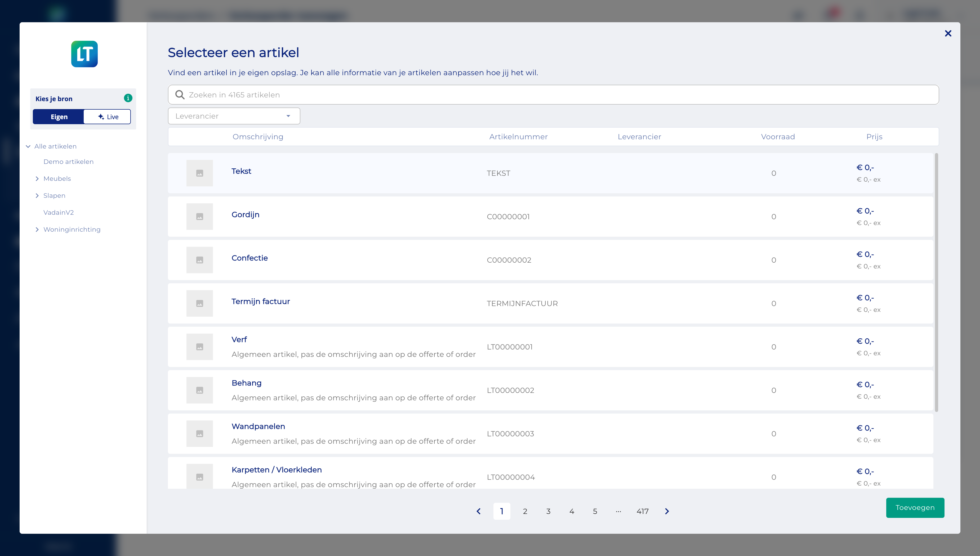Select the Tekst article name
Screen dimensions: 980x556
coord(241,171)
